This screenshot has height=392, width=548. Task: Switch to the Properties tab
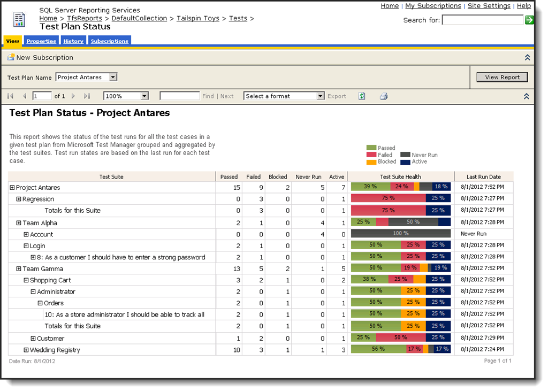click(x=41, y=41)
